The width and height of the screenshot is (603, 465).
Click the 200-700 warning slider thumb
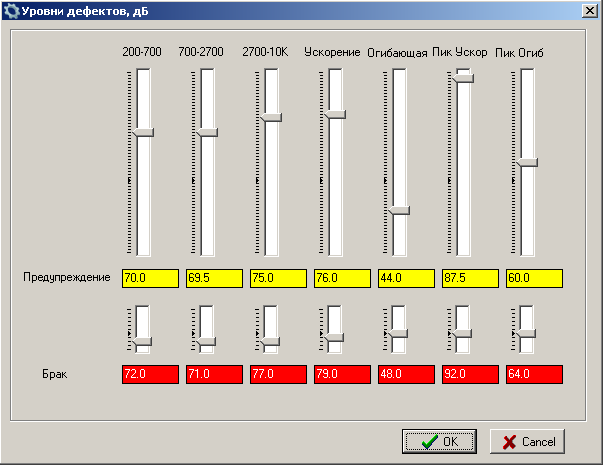click(x=143, y=132)
